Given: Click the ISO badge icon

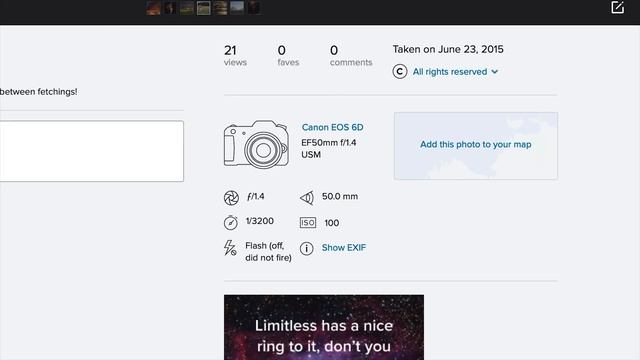Looking at the screenshot, I should click(308, 223).
